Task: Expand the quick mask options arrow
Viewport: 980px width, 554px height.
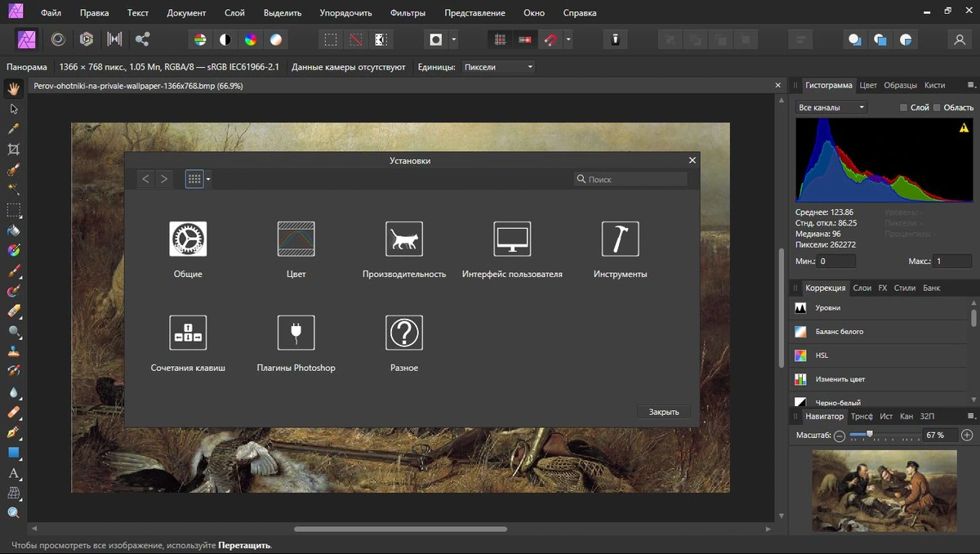Action: (x=454, y=39)
